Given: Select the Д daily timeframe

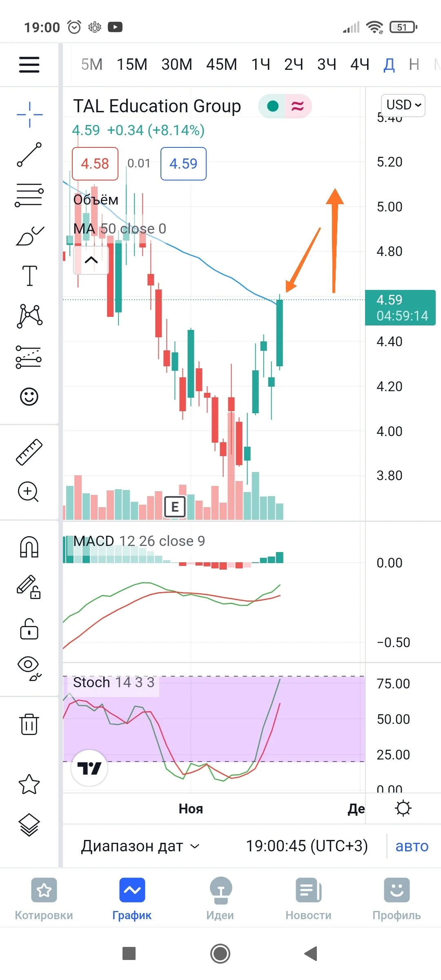Looking at the screenshot, I should point(389,65).
